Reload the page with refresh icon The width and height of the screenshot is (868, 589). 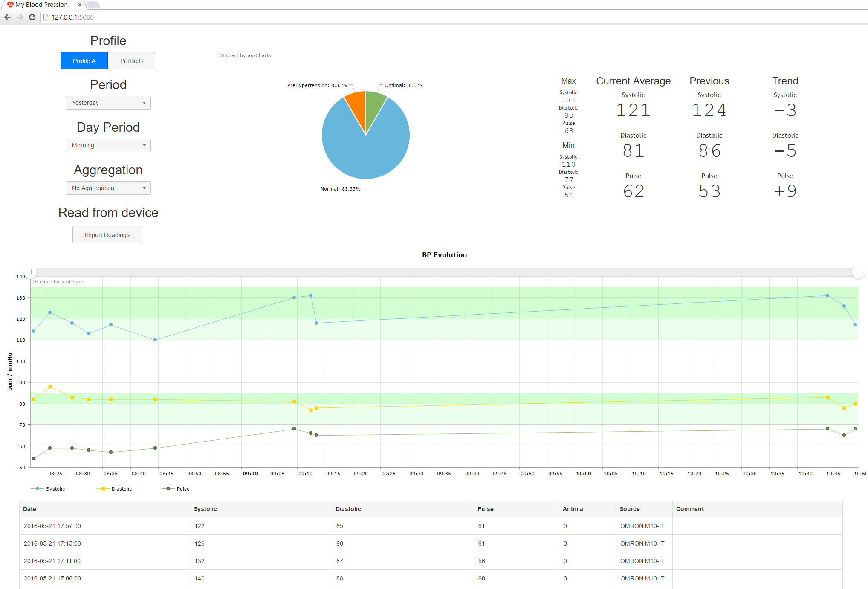(32, 17)
